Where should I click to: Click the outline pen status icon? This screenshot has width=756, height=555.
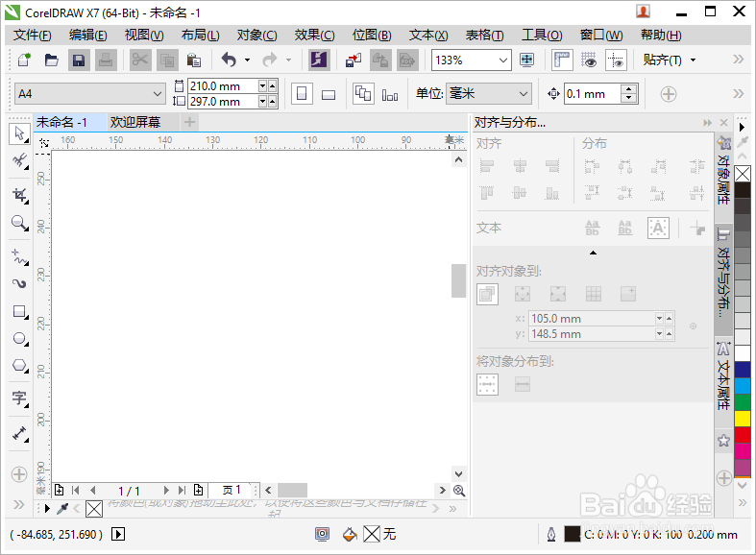551,534
